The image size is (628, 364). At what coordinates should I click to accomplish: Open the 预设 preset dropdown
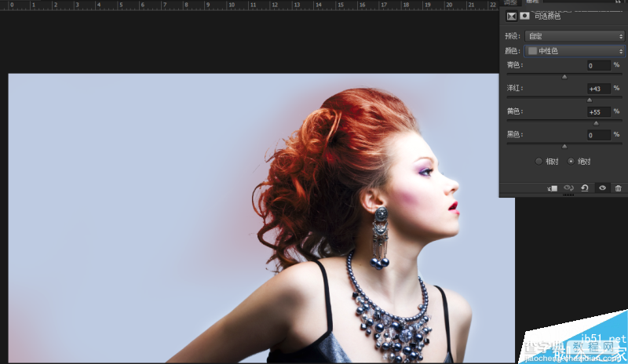[x=575, y=36]
